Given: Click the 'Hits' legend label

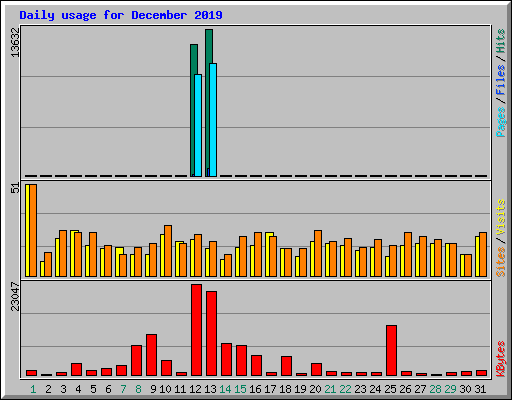Looking at the screenshot, I should (500, 41).
